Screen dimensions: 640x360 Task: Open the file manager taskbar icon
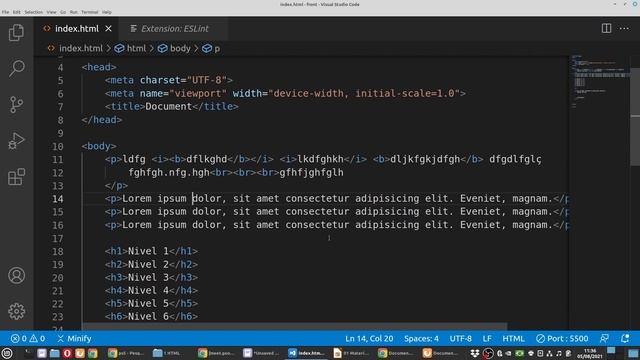(x=54, y=353)
